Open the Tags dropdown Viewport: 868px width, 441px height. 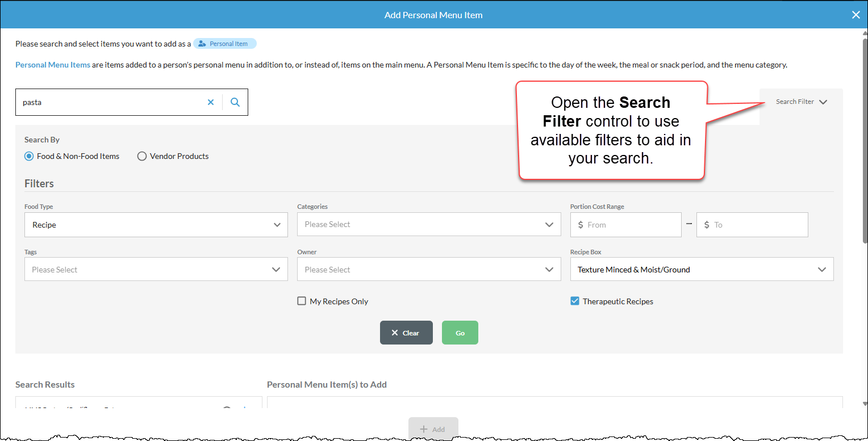156,270
